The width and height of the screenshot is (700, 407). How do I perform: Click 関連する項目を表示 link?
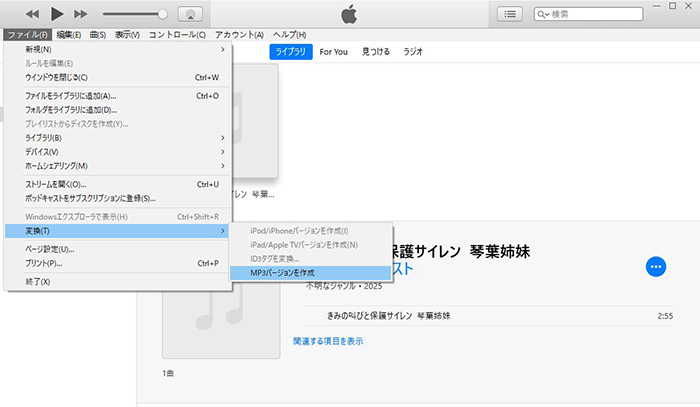tap(328, 341)
